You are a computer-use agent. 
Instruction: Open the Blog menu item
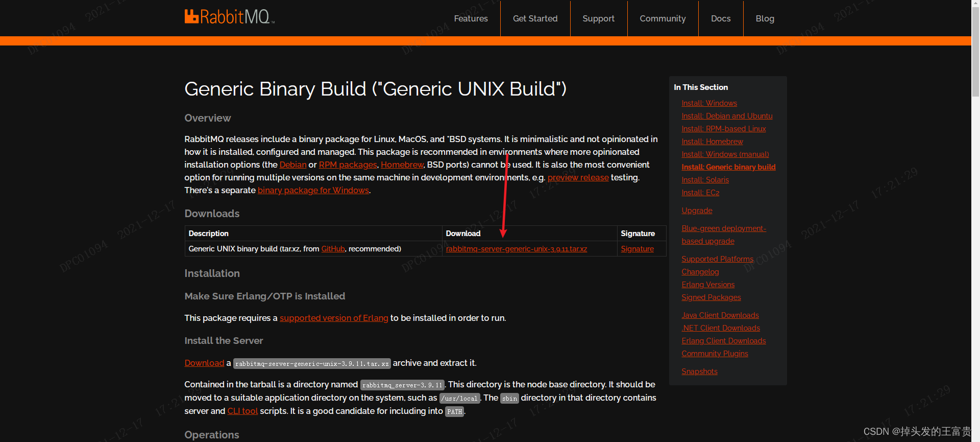765,18
